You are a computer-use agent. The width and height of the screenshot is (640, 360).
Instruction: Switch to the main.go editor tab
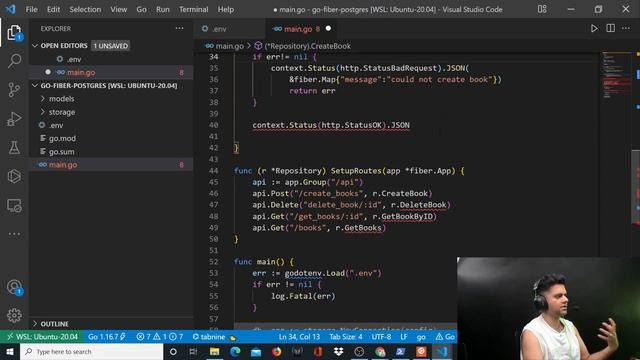coord(302,29)
